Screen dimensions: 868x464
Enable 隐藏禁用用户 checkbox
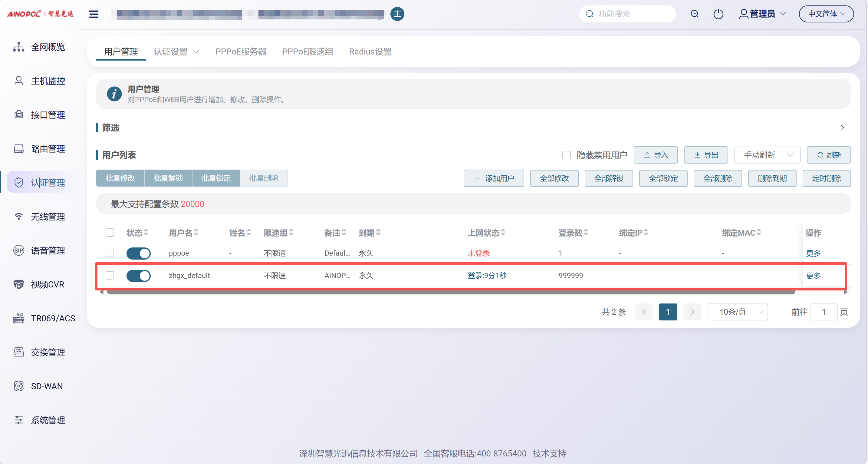pyautogui.click(x=567, y=155)
